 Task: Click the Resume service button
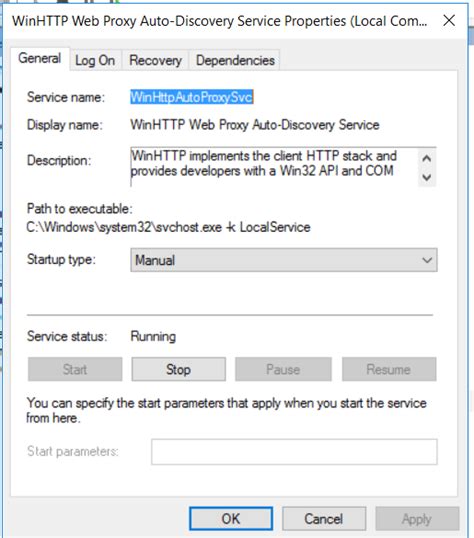(x=389, y=370)
